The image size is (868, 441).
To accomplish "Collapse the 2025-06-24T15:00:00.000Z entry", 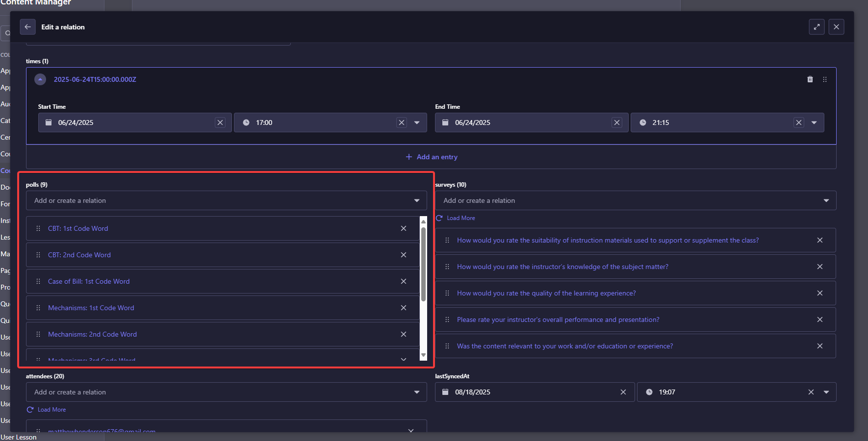I will pyautogui.click(x=40, y=79).
